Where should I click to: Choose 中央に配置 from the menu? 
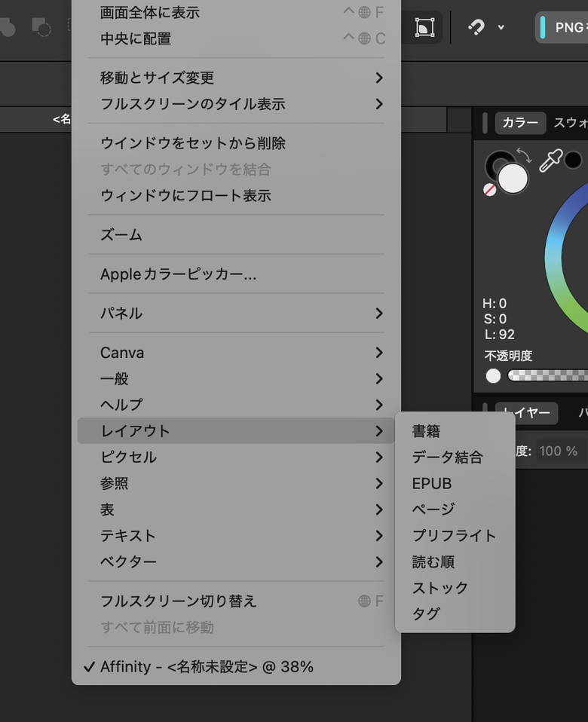point(236,38)
